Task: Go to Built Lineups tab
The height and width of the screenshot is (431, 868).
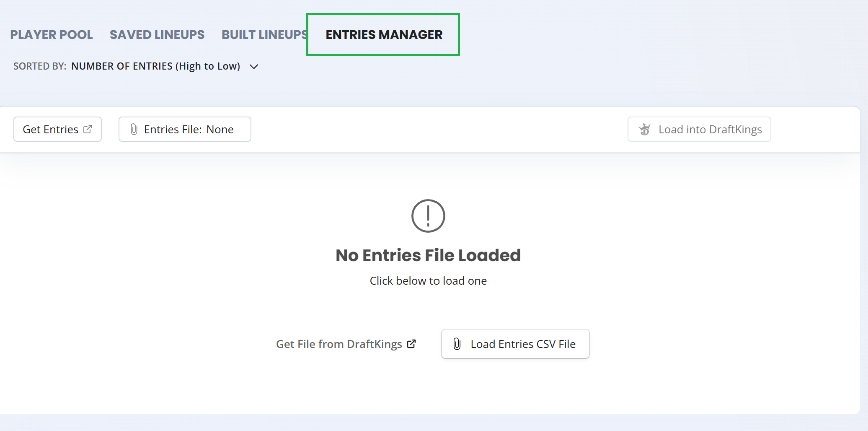Action: tap(265, 35)
